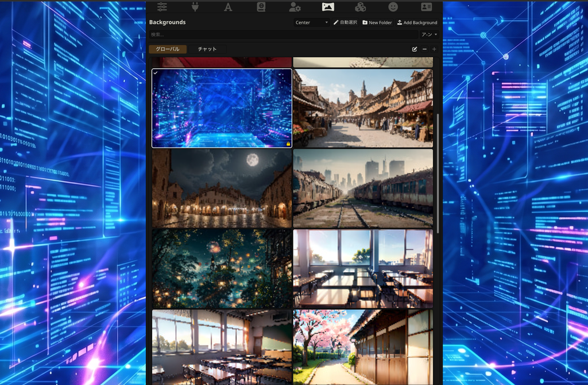Open persona management smiley icon

click(x=393, y=7)
